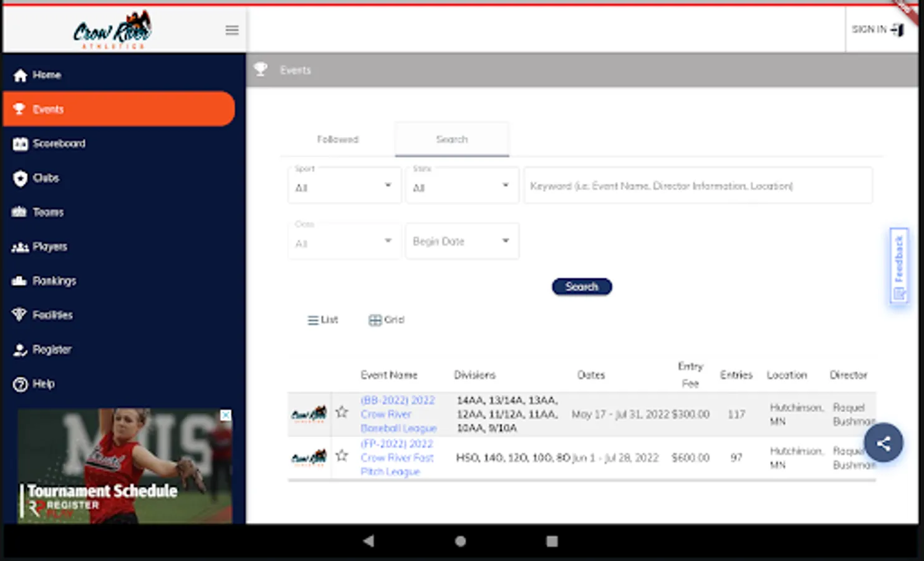The height and width of the screenshot is (561, 924).
Task: Click the trophy icon in Events header
Action: (x=261, y=70)
